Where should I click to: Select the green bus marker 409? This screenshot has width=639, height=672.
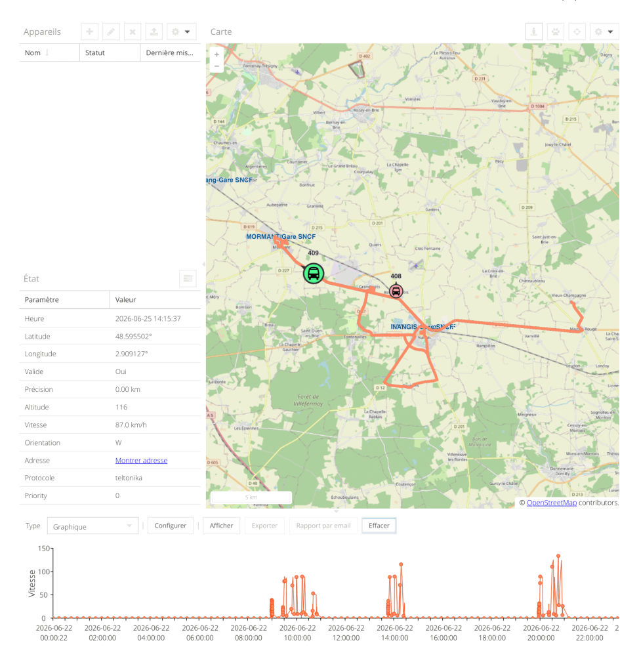pyautogui.click(x=314, y=274)
